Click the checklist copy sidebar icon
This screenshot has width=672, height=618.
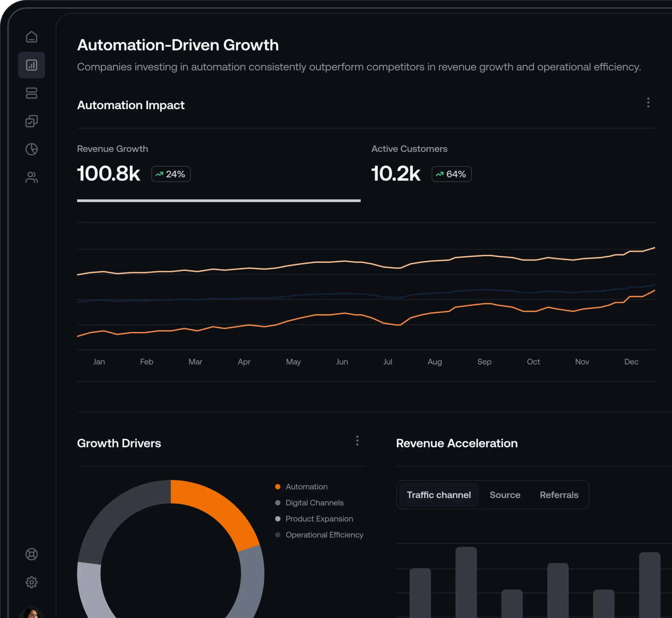pos(31,121)
